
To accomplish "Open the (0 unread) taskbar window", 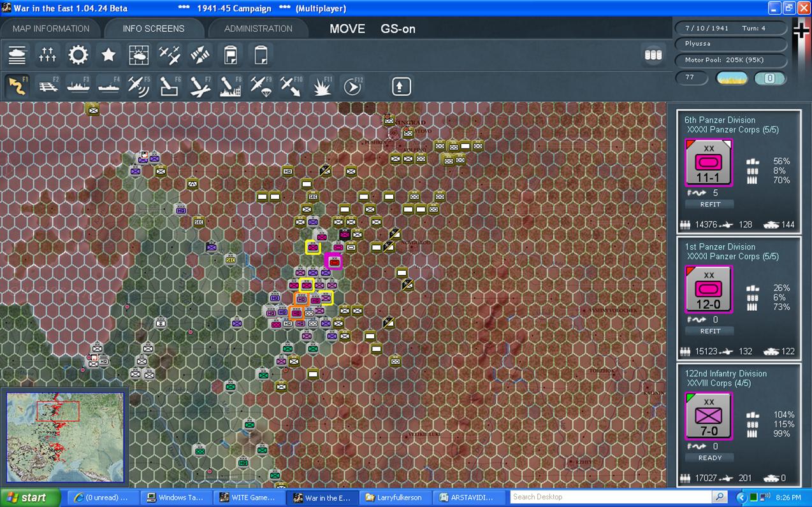I will [102, 497].
